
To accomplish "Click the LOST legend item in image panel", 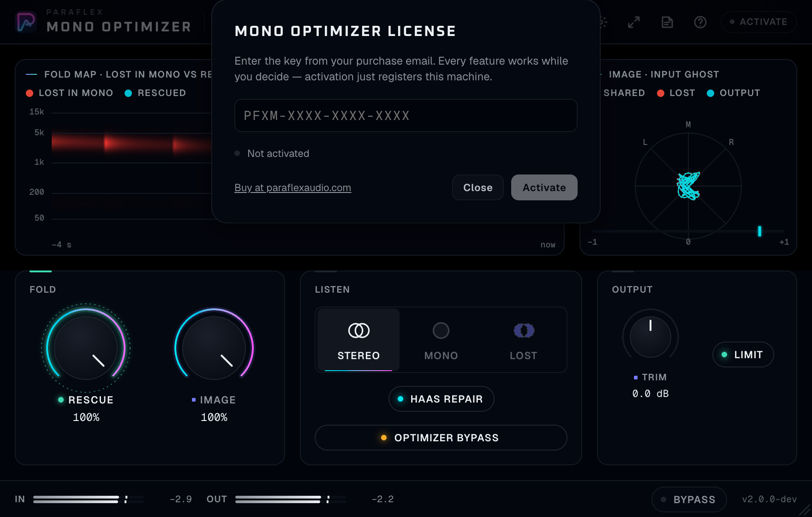I will [x=676, y=93].
